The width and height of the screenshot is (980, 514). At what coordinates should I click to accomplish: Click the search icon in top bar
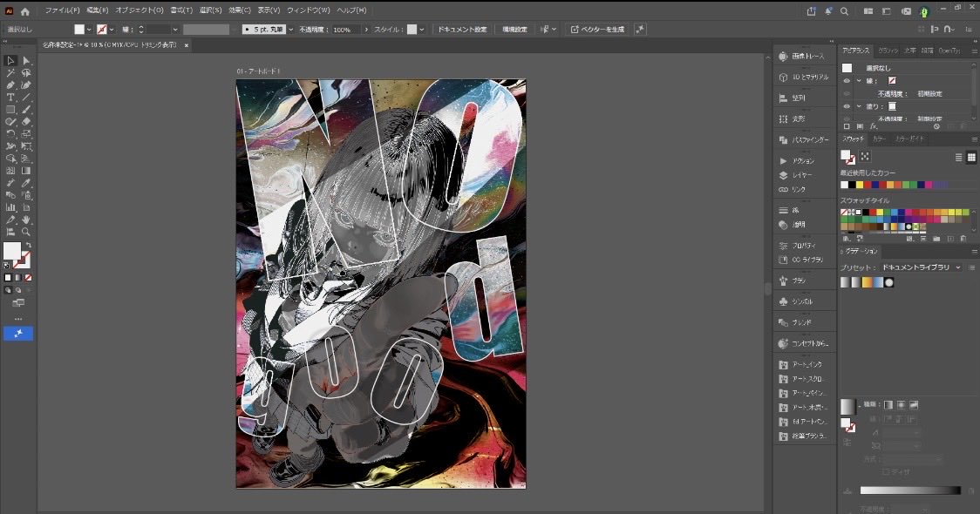[844, 11]
